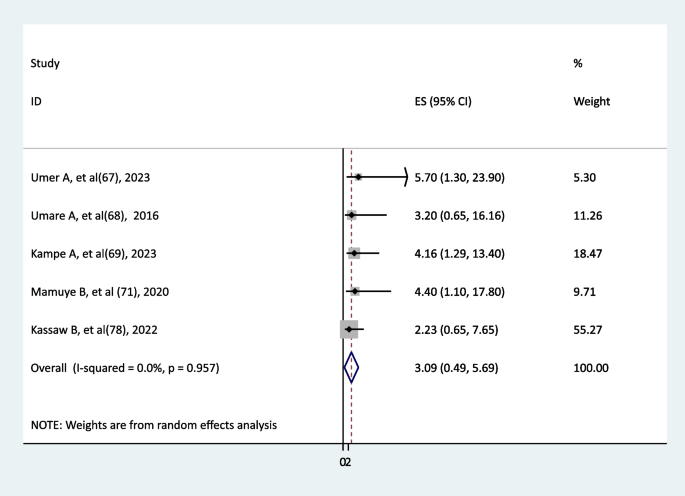Click the blue overall-effect diamond marker
Viewport: 685px width, 496px height.
click(351, 367)
